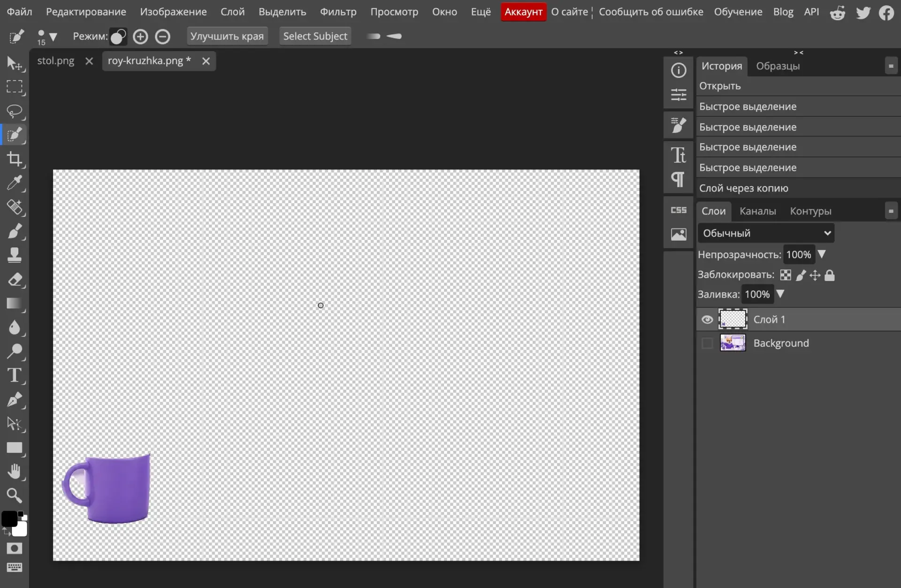Select the Type tool in toolbar
This screenshot has width=901, height=588.
(x=15, y=375)
